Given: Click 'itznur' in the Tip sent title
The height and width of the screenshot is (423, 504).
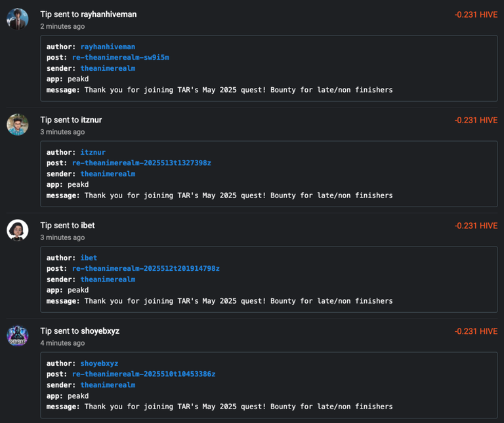Looking at the screenshot, I should point(91,120).
